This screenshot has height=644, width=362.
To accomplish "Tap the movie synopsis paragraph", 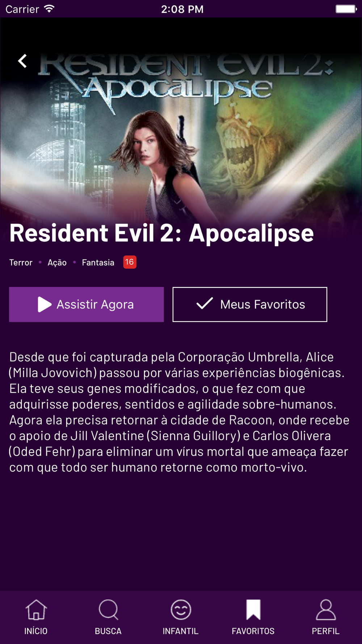I will (x=179, y=412).
